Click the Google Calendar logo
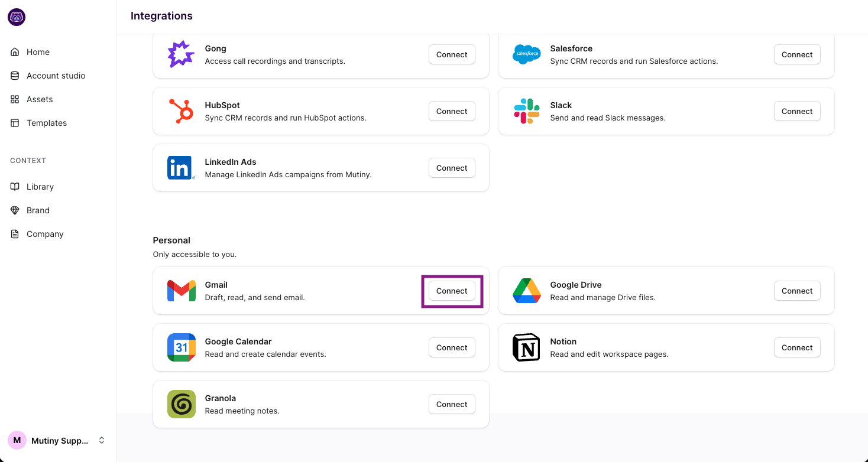868x462 pixels. pyautogui.click(x=182, y=347)
